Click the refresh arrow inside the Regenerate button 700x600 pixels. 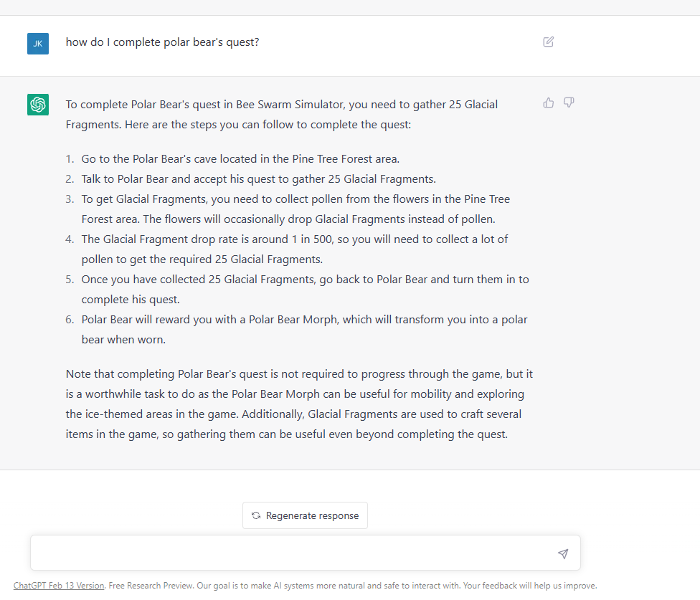pyautogui.click(x=255, y=515)
